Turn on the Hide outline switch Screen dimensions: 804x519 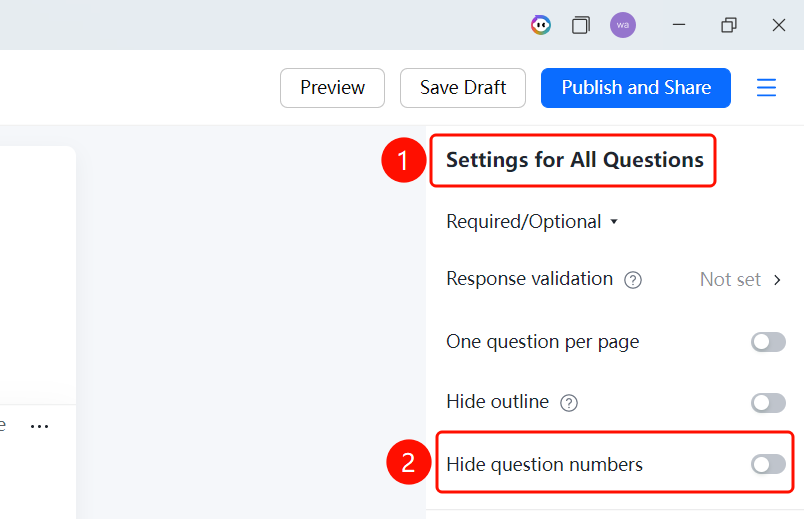click(x=768, y=403)
